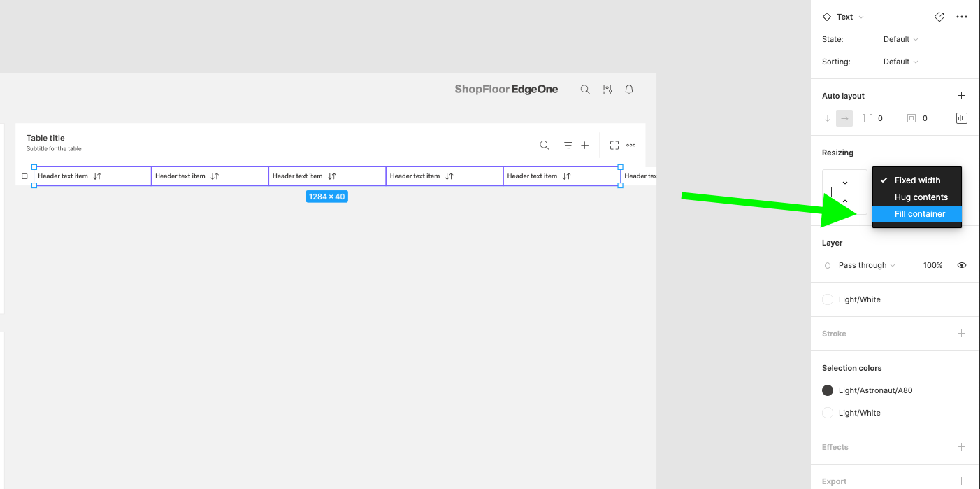Toggle the table header select-all checkbox
The height and width of the screenshot is (489, 980).
coord(24,176)
